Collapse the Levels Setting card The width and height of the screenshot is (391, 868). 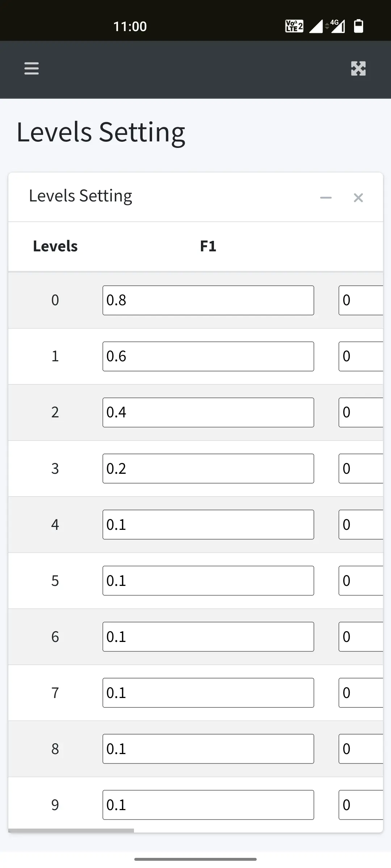point(326,197)
